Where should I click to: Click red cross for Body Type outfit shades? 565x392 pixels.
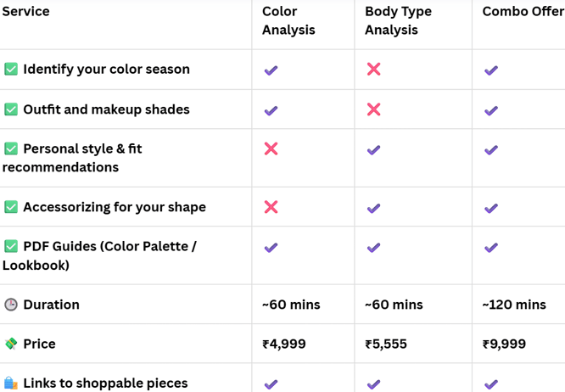373,109
